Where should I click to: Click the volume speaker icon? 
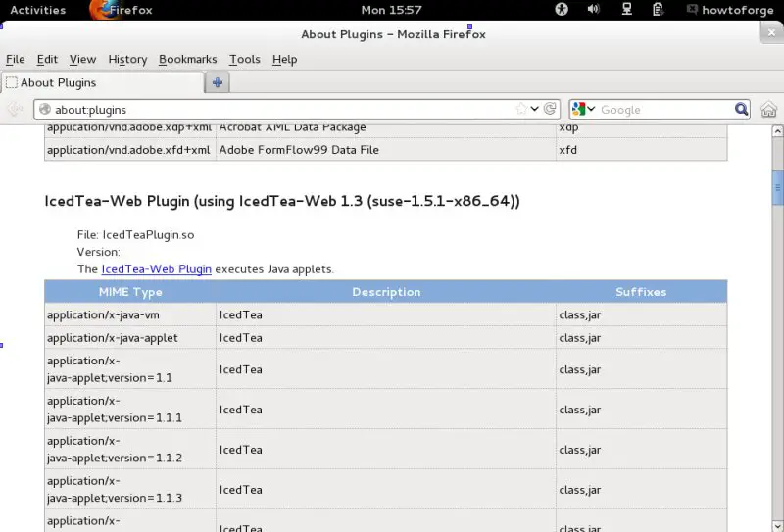point(594,9)
